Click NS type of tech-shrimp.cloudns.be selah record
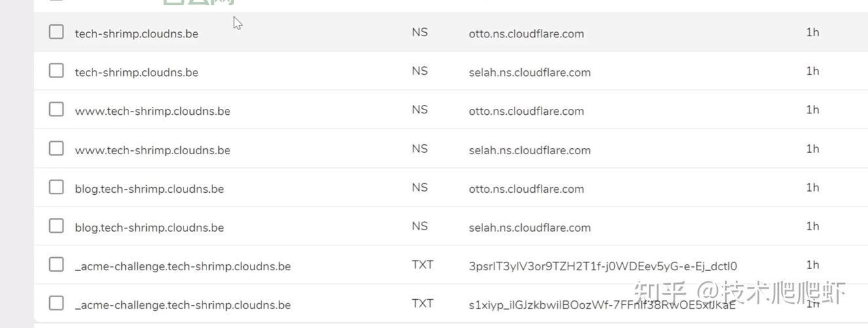868x328 pixels. [420, 71]
